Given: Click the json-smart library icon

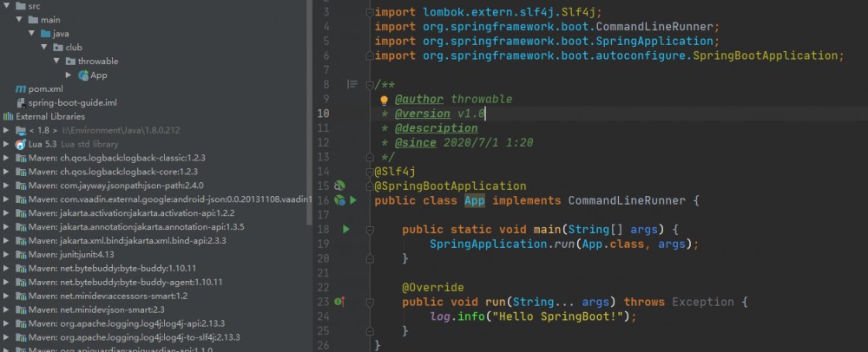Looking at the screenshot, I should pos(21,310).
